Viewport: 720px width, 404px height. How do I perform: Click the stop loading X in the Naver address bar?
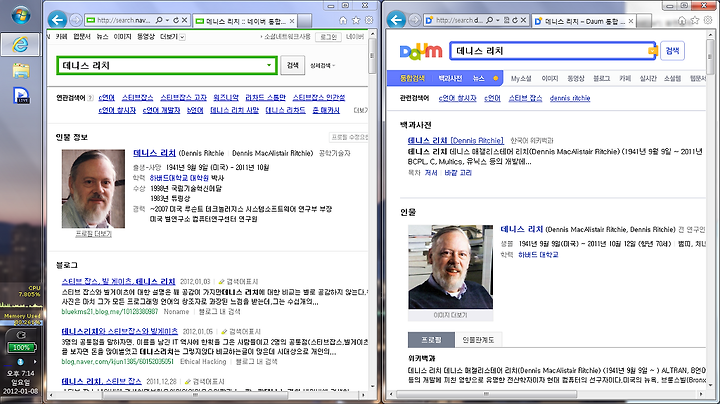click(184, 20)
